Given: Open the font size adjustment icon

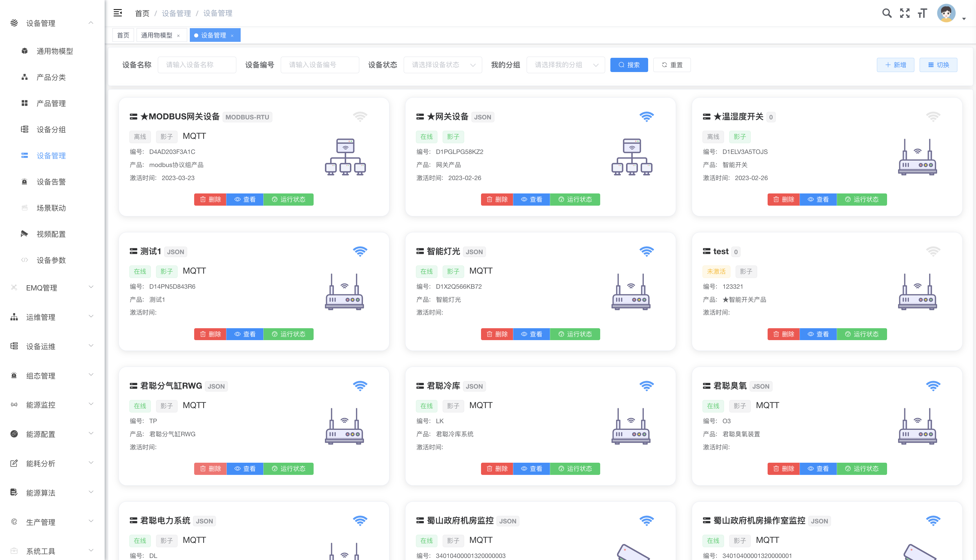Looking at the screenshot, I should point(923,13).
